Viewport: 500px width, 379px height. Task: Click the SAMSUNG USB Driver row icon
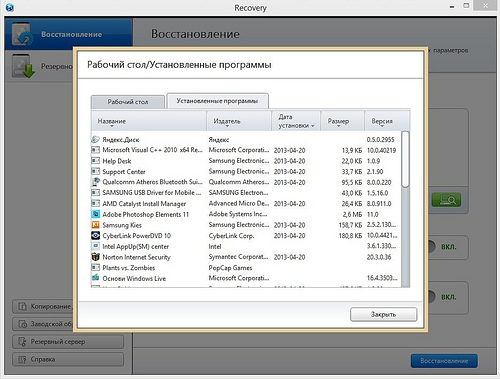click(96, 193)
